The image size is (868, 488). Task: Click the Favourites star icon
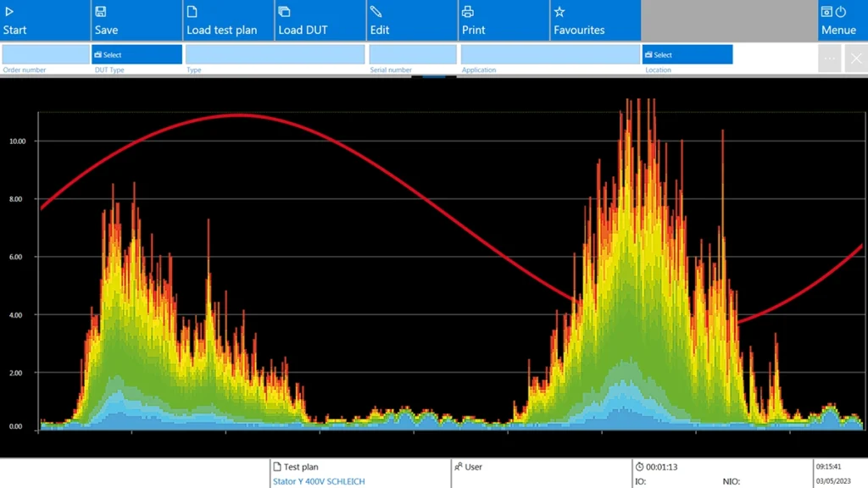559,12
